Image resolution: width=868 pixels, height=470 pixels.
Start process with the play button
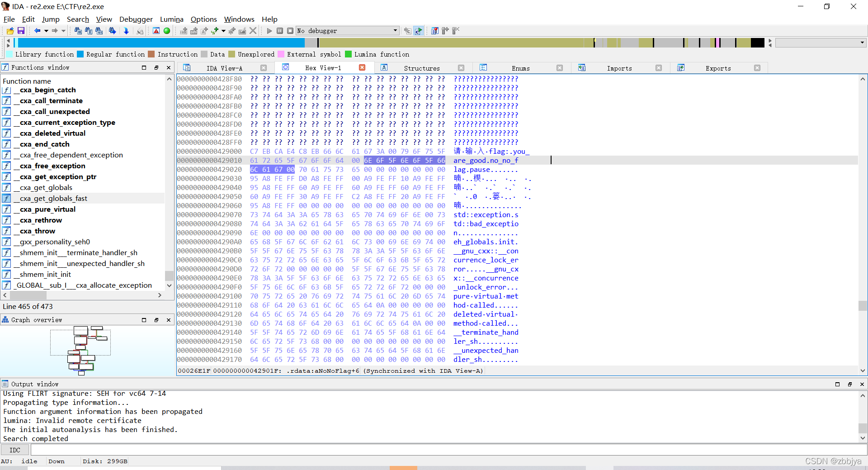click(269, 31)
